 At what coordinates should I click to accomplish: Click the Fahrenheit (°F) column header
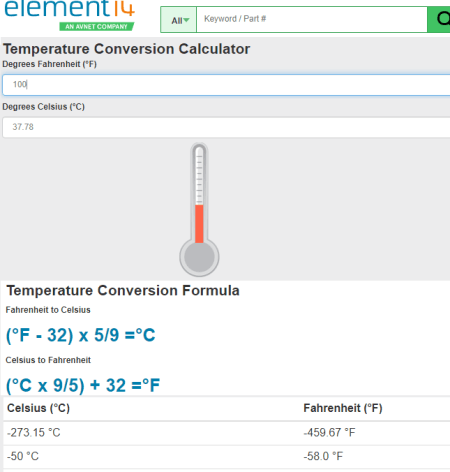343,408
